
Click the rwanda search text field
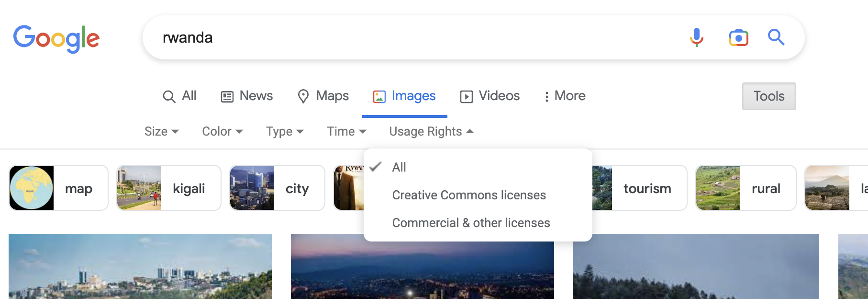[x=412, y=37]
